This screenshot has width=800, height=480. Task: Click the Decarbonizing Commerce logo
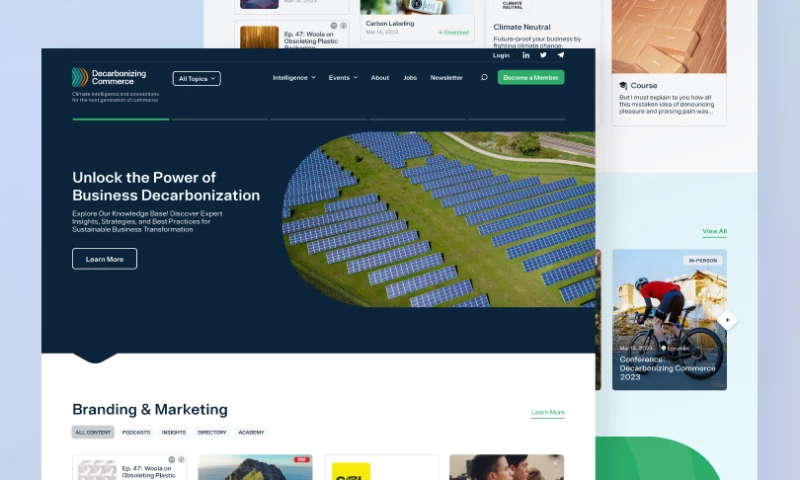pos(109,78)
